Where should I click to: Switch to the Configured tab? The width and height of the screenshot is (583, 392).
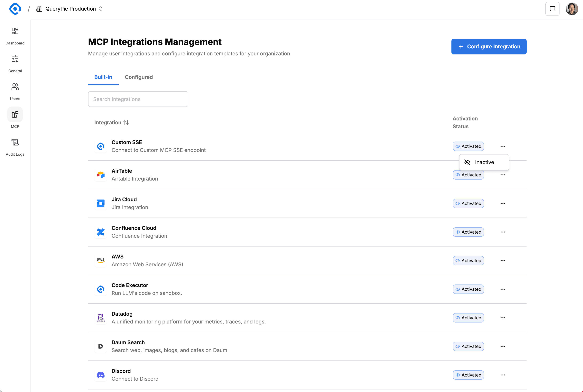click(x=139, y=77)
